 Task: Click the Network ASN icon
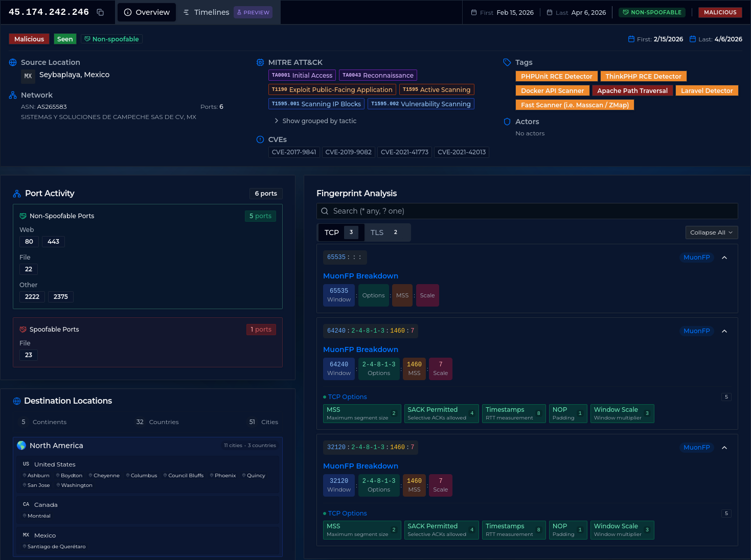coord(12,94)
